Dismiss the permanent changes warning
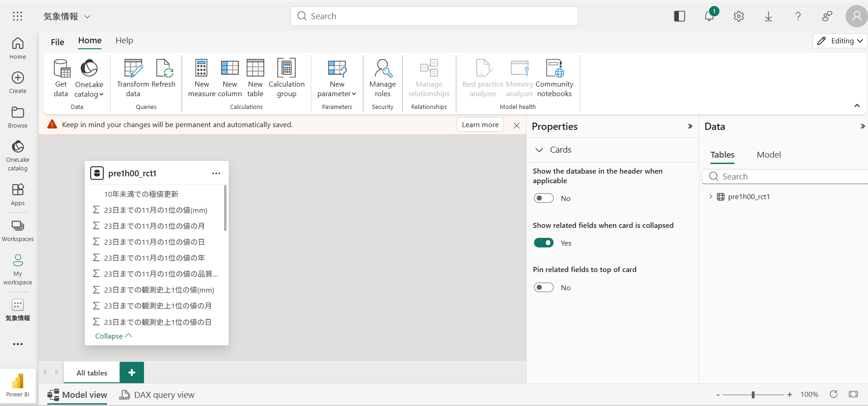868x406 pixels. (516, 125)
